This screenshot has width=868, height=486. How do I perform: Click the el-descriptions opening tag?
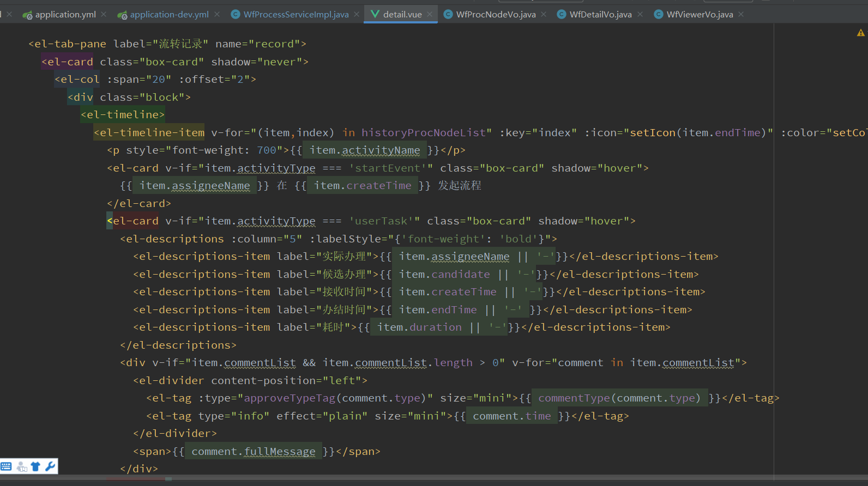coord(339,239)
